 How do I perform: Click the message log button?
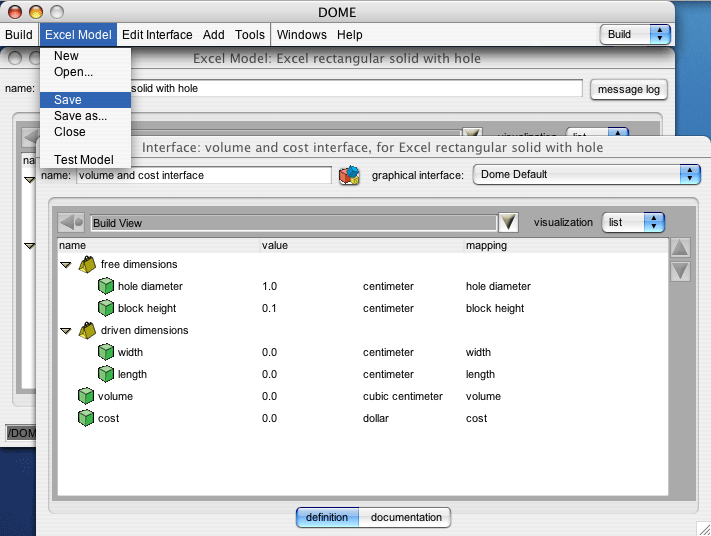(628, 89)
